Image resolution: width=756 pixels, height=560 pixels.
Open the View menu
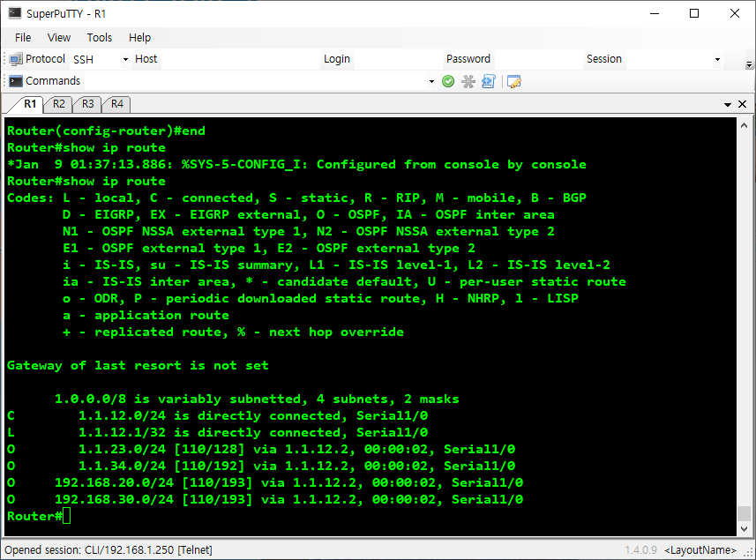59,38
